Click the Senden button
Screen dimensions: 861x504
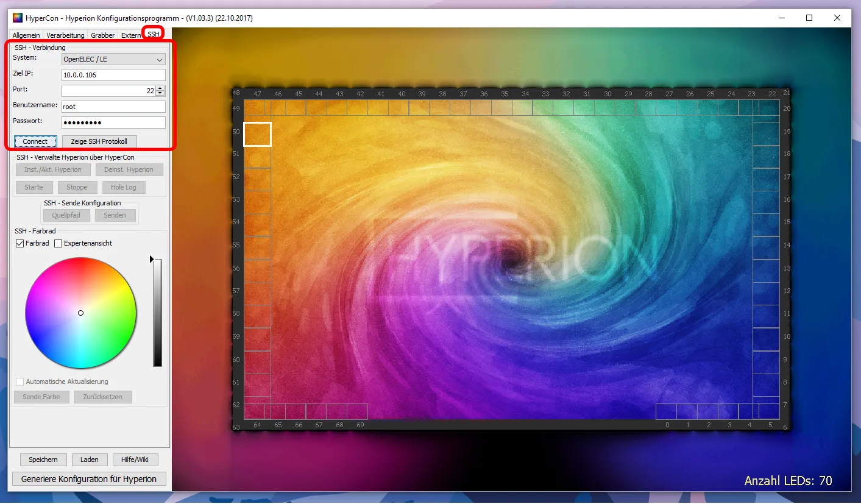pyautogui.click(x=115, y=215)
